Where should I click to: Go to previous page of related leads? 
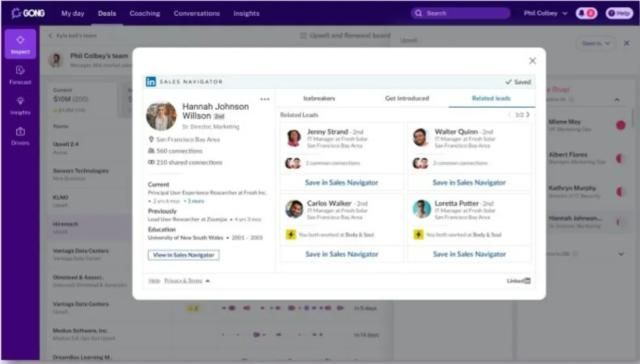(x=509, y=114)
